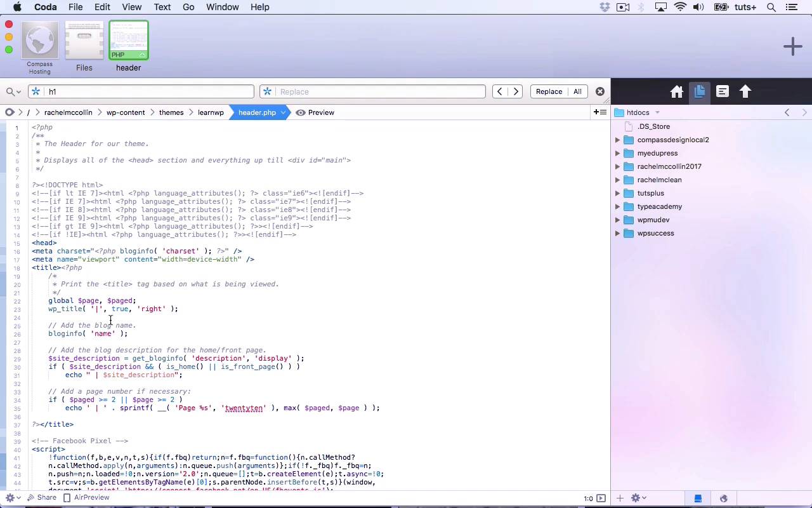Open volume control in menu bar
The height and width of the screenshot is (508, 812).
click(x=698, y=7)
